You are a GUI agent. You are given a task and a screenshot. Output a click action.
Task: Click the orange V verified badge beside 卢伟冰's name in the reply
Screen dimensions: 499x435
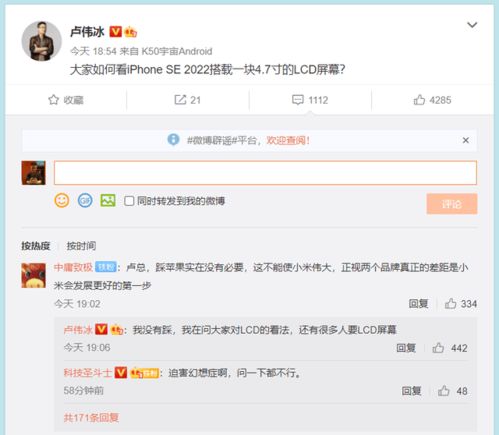101,330
